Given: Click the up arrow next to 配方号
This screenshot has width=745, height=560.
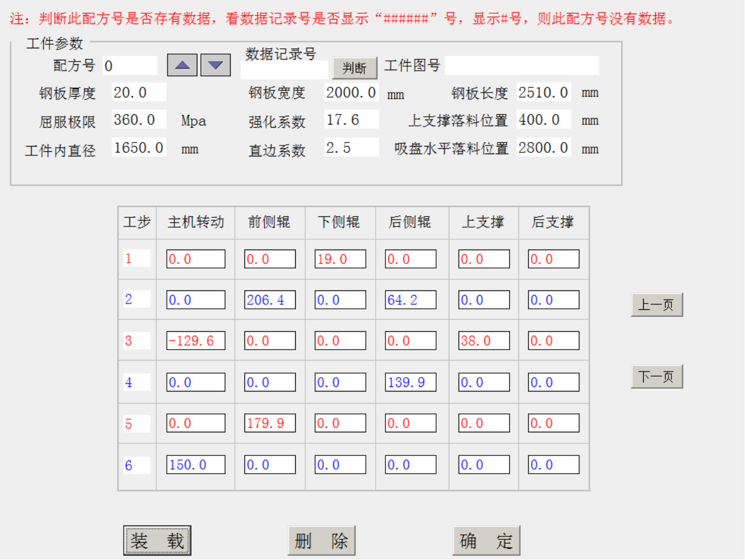Looking at the screenshot, I should tap(182, 65).
